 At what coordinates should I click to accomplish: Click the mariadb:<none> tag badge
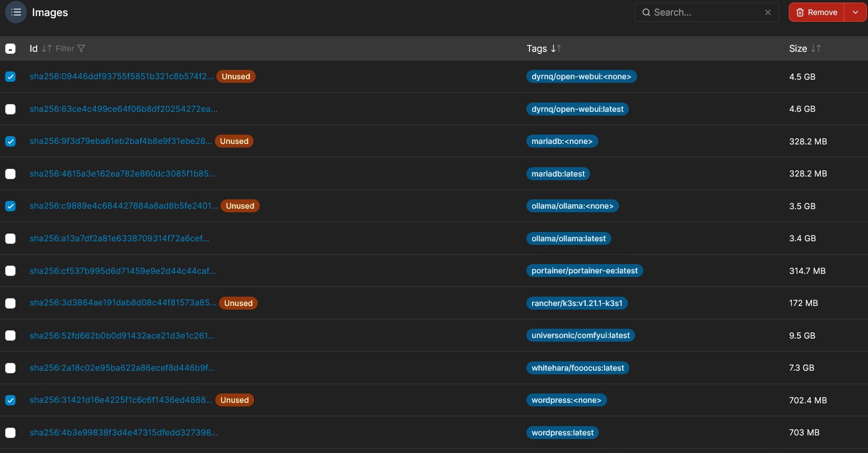pyautogui.click(x=562, y=141)
